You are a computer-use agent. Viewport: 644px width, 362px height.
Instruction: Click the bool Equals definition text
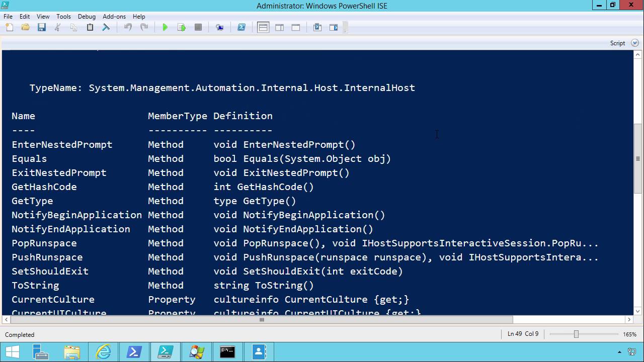click(x=302, y=159)
